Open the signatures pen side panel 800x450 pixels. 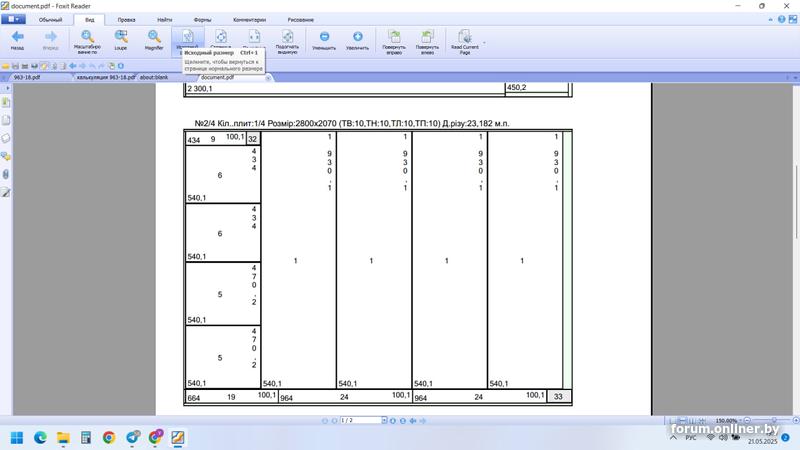pyautogui.click(x=6, y=192)
